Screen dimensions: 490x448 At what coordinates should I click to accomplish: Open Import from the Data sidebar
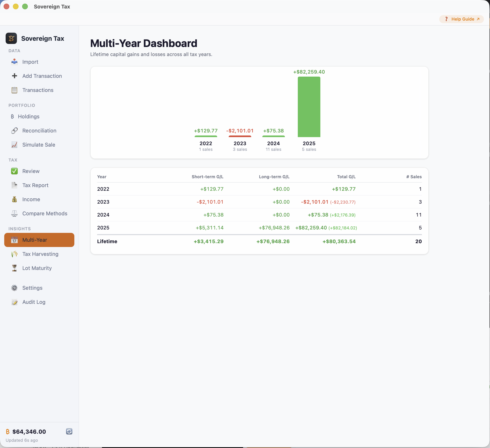(x=30, y=62)
